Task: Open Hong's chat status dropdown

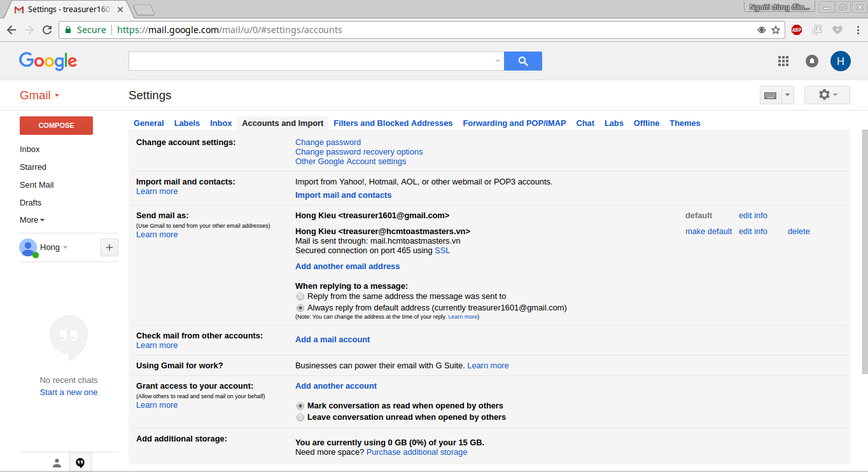Action: (x=65, y=247)
